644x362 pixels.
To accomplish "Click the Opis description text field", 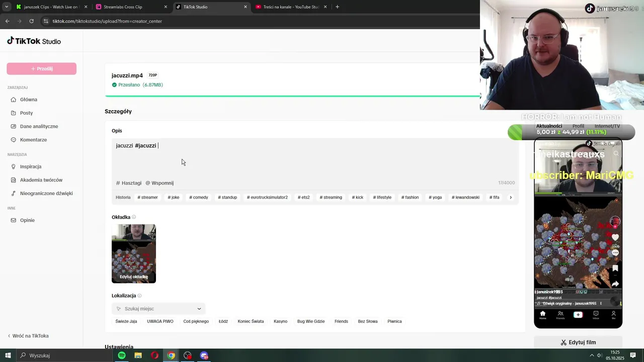I will 314,158.
